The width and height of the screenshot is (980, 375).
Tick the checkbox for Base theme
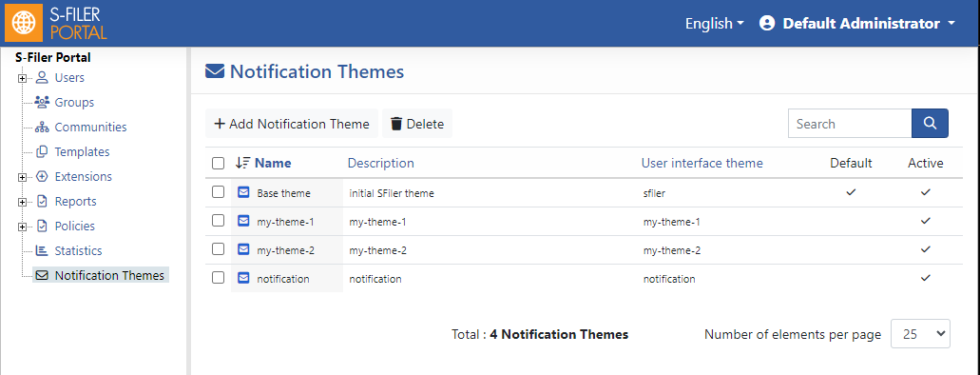tap(218, 192)
